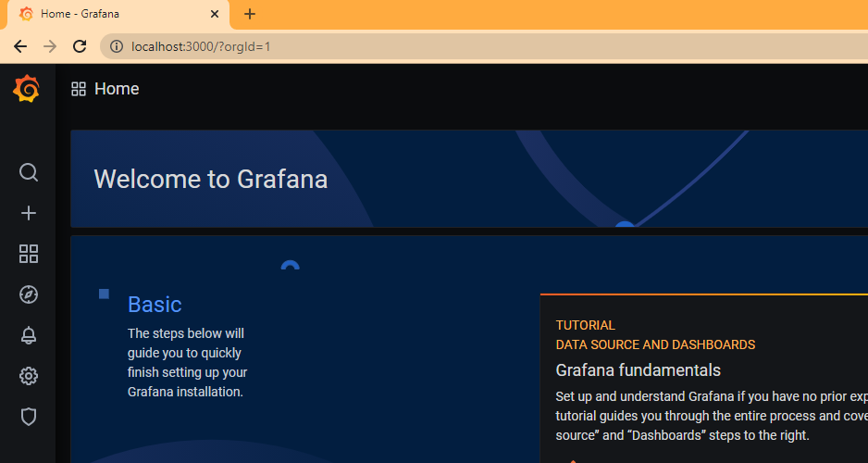Close the Home - Grafana tab
This screenshot has width=868, height=463.
tap(215, 14)
